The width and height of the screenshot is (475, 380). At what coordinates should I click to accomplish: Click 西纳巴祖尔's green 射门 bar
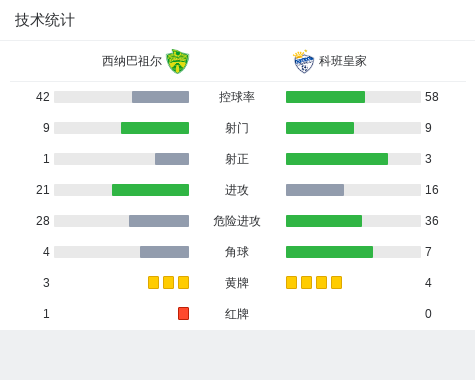(x=155, y=128)
